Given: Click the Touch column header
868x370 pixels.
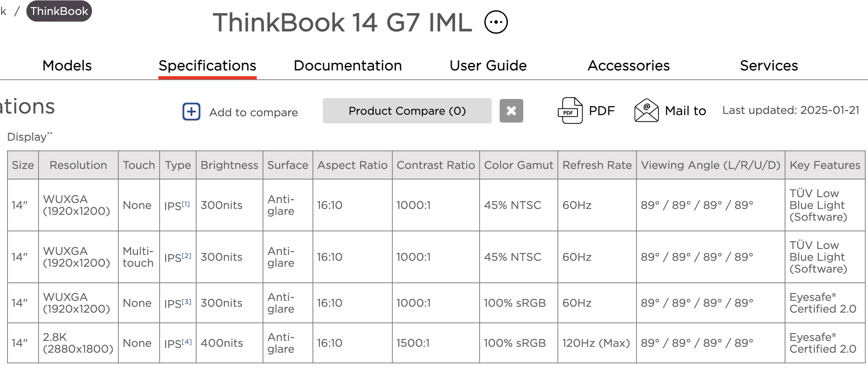Looking at the screenshot, I should [x=139, y=165].
